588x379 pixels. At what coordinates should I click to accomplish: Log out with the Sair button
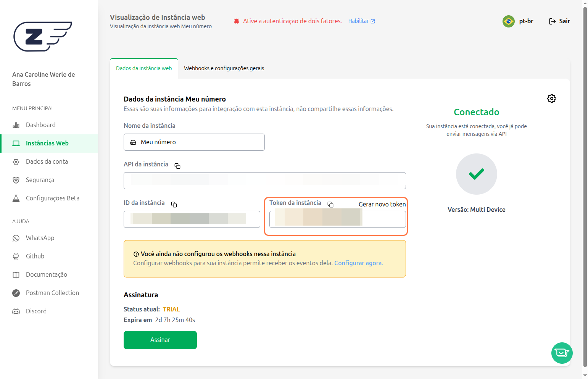pyautogui.click(x=559, y=21)
